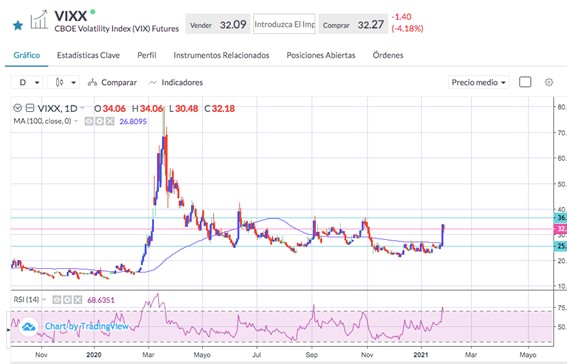Click the low value L 30.48
Image resolution: width=567 pixels, height=364 pixels.
[x=183, y=108]
